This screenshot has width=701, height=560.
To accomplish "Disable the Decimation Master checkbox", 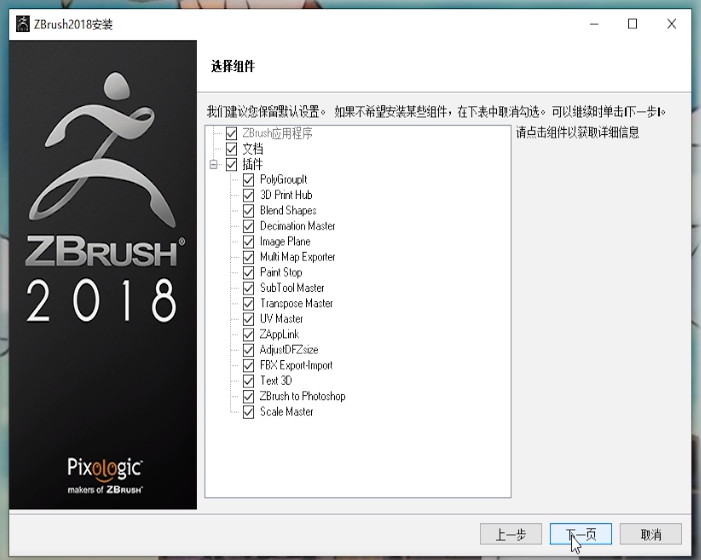I will pyautogui.click(x=249, y=226).
